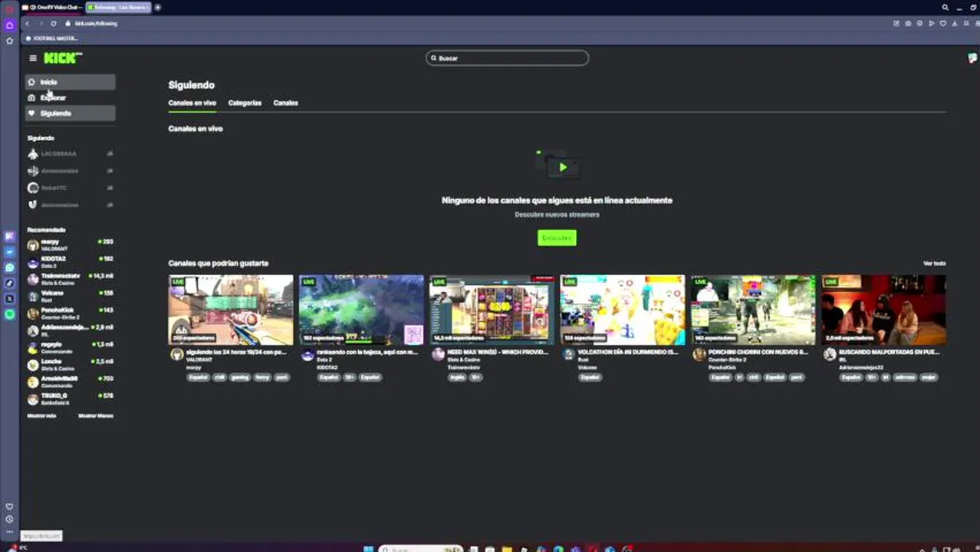
Task: Open recommended channel ArnoldVilla98
Action: (x=70, y=382)
